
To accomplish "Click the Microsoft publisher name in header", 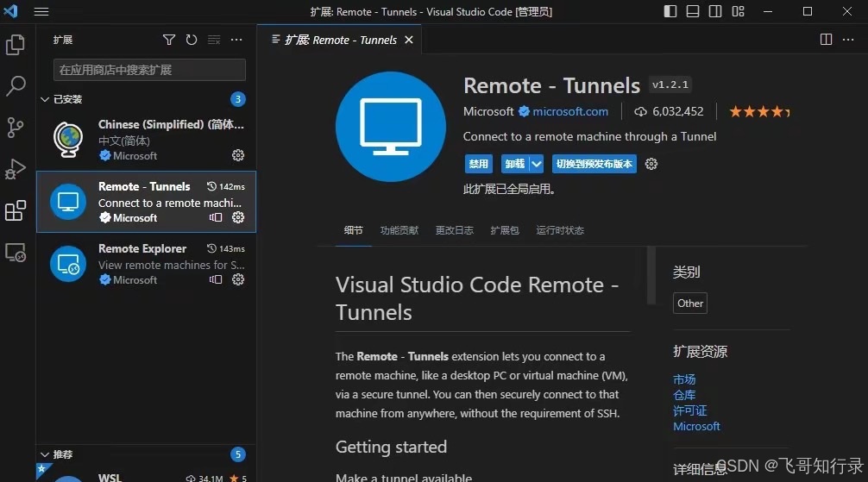I will (x=488, y=112).
